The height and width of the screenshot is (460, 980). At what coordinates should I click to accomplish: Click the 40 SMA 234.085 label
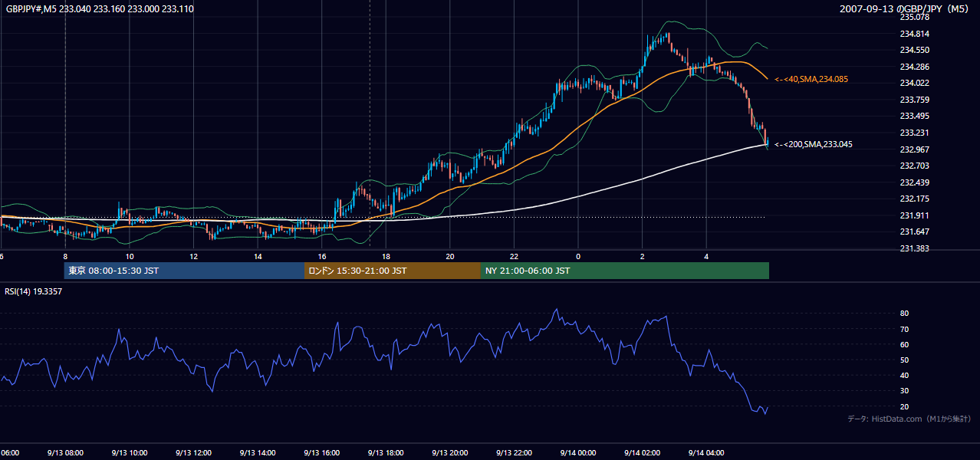[x=811, y=79]
